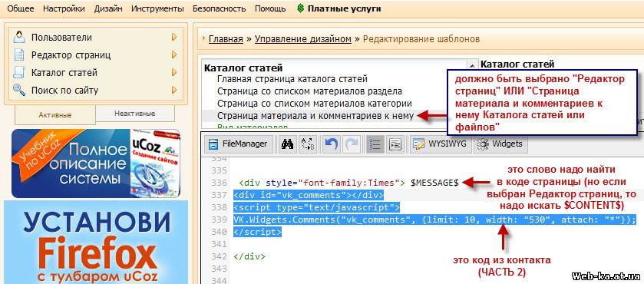This screenshot has height=284, width=644.
Task: Click the closing </script> on line 340
Action: pos(257,232)
